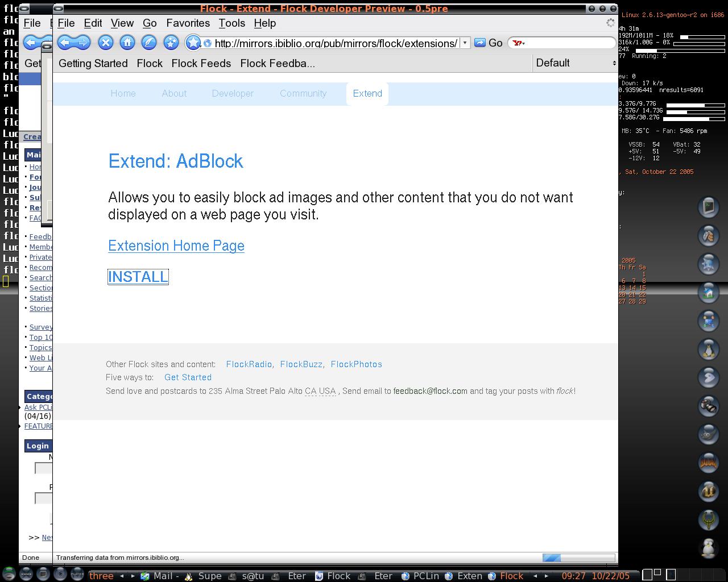The image size is (728, 582).
Task: Open the Favorites menu
Action: (188, 23)
